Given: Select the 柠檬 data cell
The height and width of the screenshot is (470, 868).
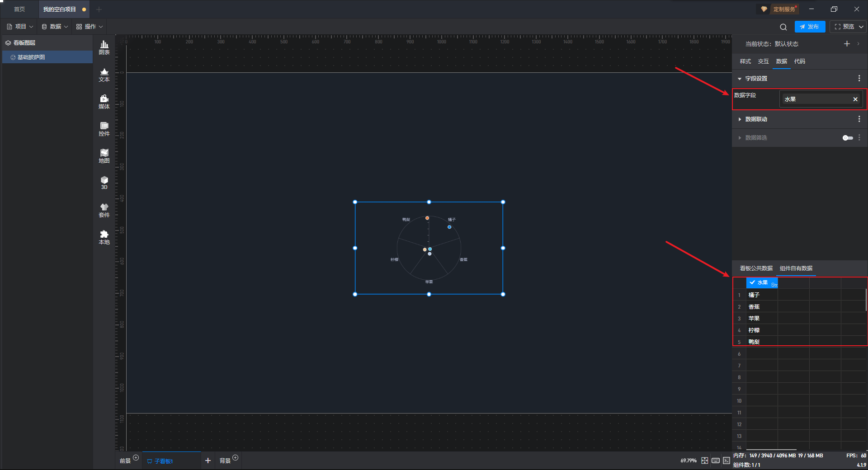Looking at the screenshot, I should tap(762, 330).
